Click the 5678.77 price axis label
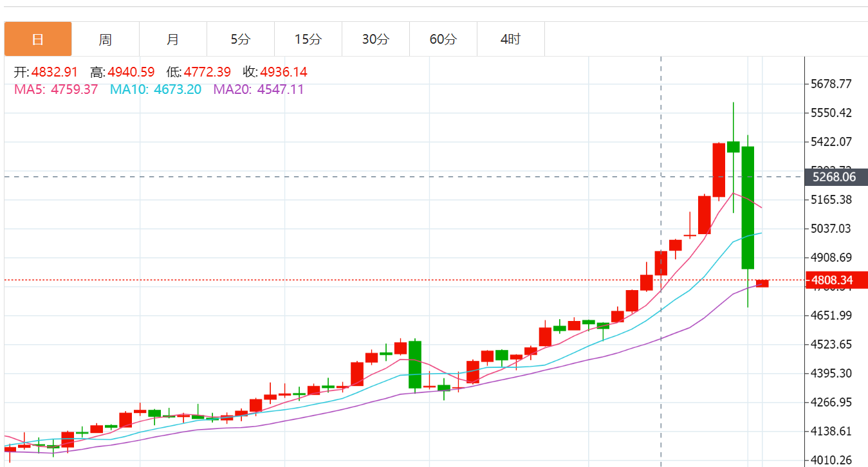Viewport: 868px width, 467px height. (x=831, y=84)
